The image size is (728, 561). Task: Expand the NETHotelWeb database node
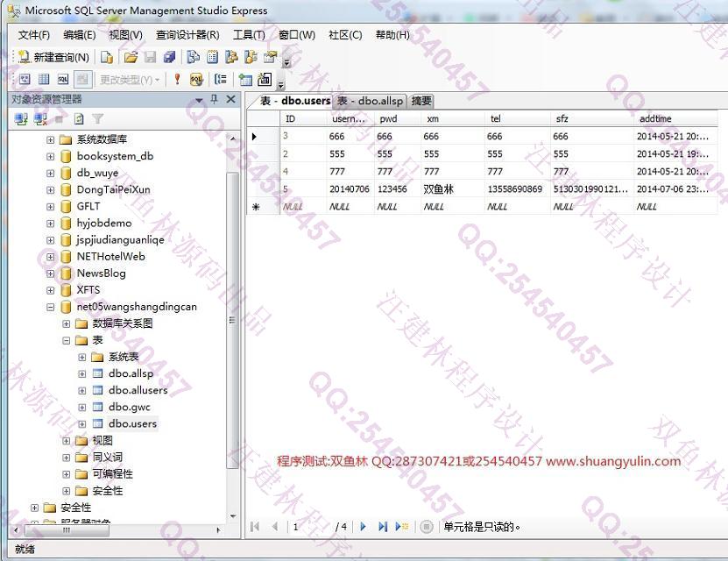coord(50,257)
